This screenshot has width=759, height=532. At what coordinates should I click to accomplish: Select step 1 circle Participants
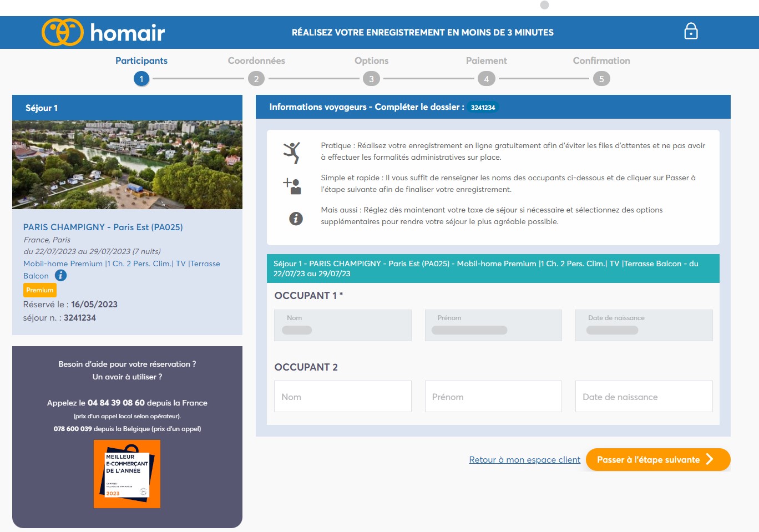[141, 79]
